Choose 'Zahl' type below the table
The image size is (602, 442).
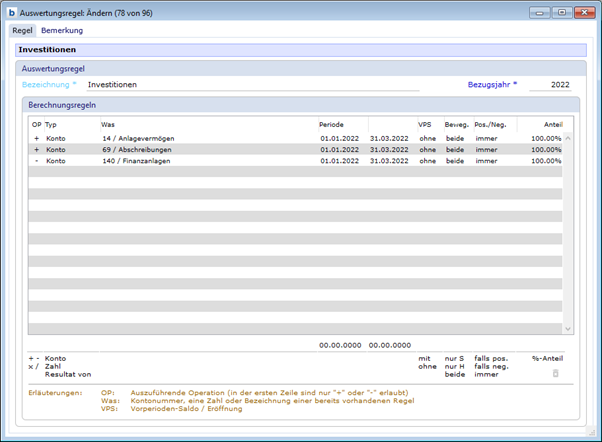coord(55,365)
